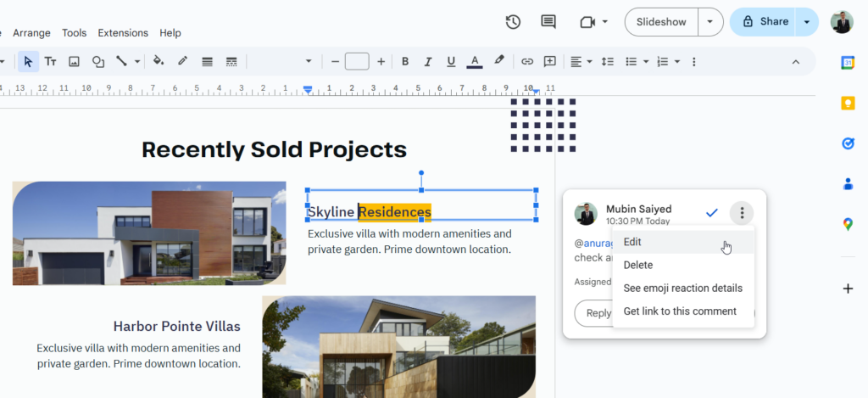This screenshot has width=868, height=398.
Task: Toggle underline formatting
Action: coord(451,61)
